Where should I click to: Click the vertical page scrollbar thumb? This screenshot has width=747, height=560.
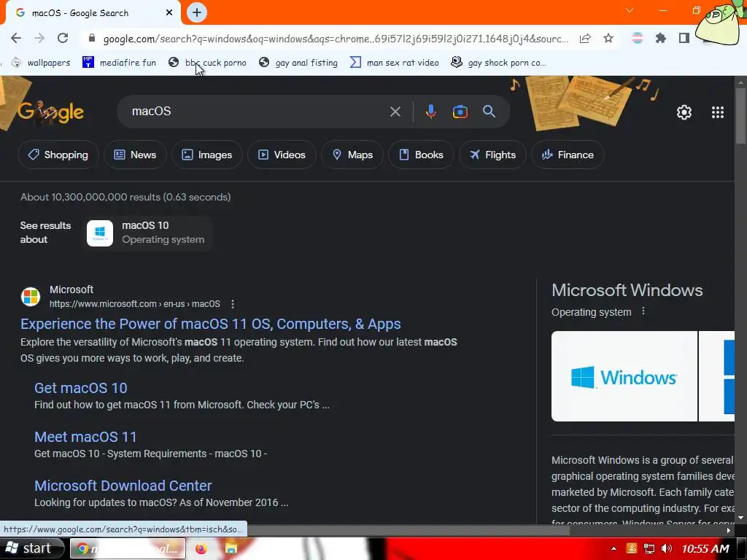click(x=740, y=115)
